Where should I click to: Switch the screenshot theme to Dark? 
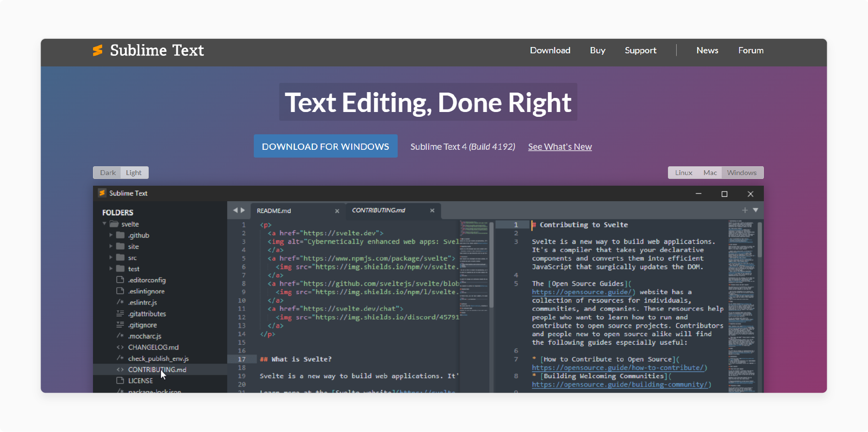[x=108, y=173]
